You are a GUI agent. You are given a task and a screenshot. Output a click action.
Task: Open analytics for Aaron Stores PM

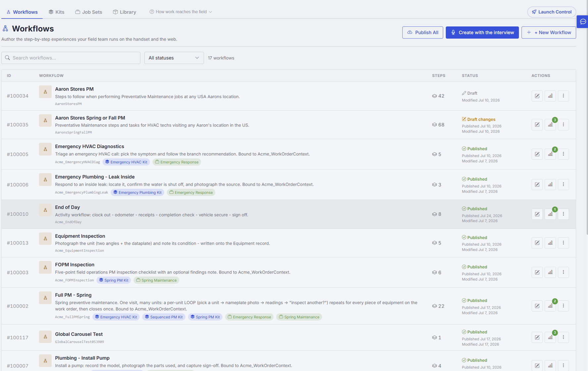tap(550, 96)
